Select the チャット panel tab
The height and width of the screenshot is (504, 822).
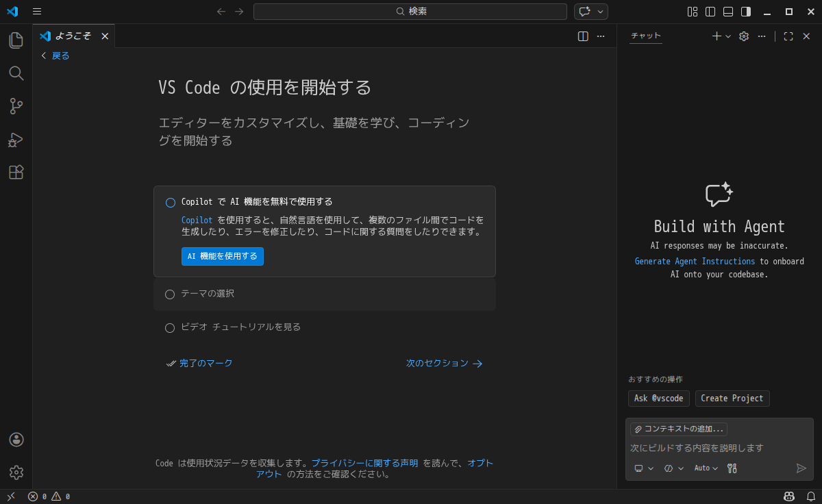(646, 36)
